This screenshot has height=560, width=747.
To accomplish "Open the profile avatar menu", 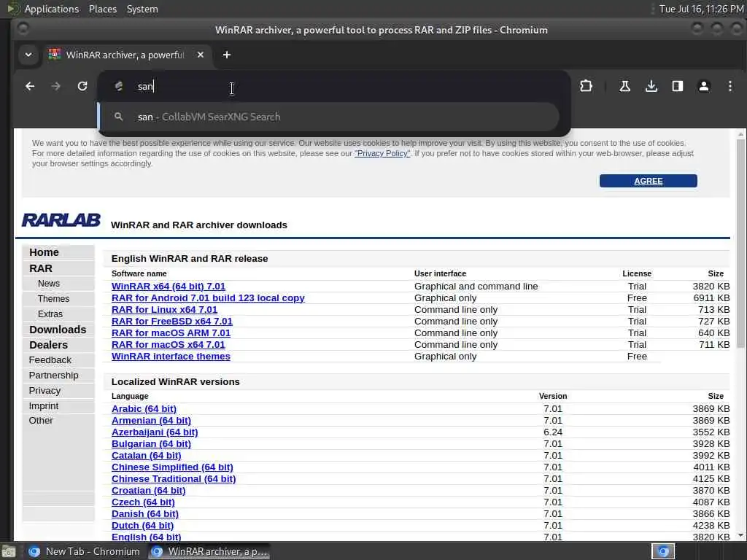I will coord(704,86).
